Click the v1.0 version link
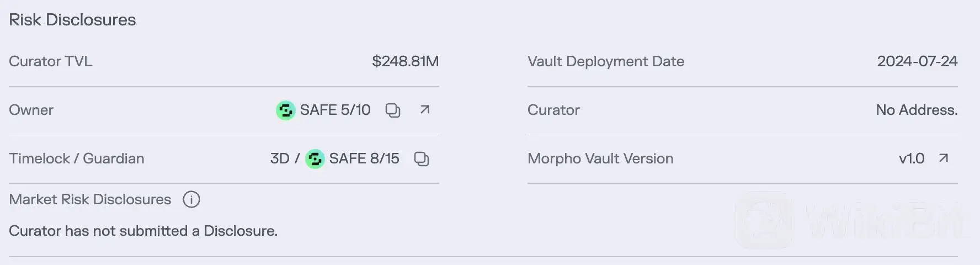The image size is (980, 265). click(x=911, y=158)
